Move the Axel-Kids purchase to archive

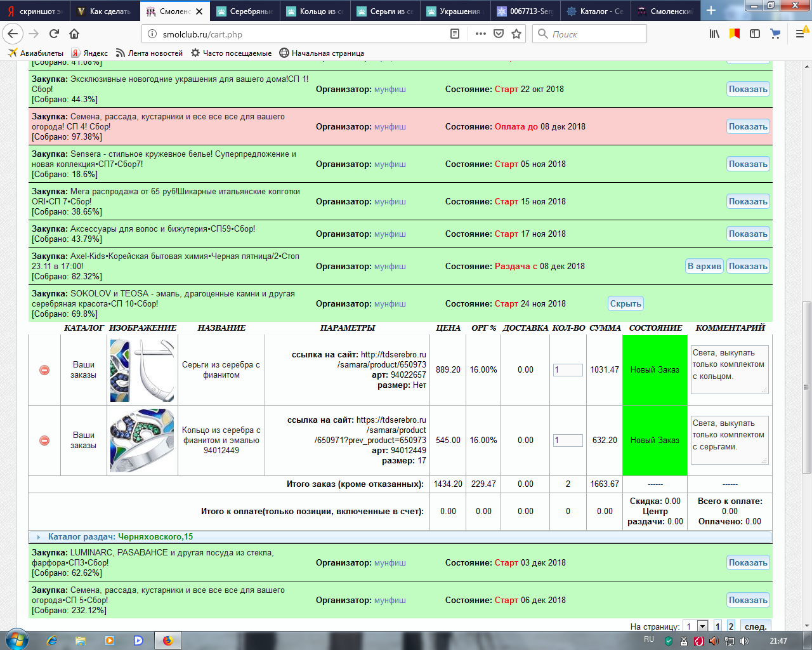(704, 266)
